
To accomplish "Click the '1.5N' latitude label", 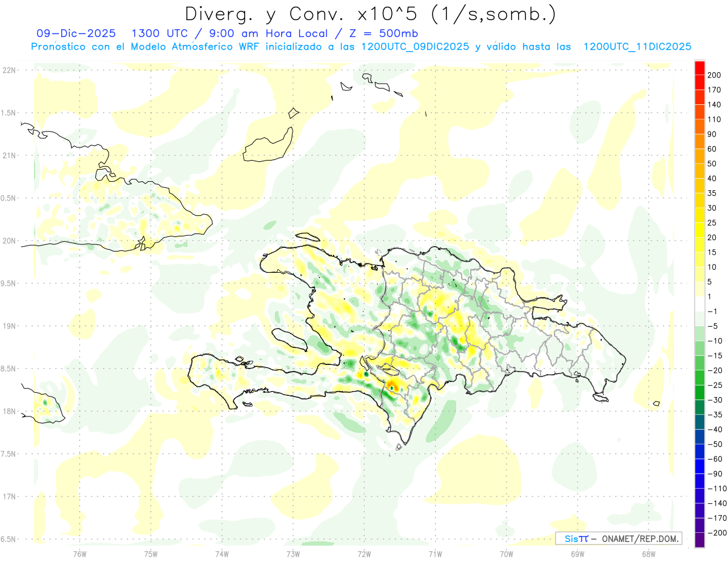I will [x=8, y=113].
